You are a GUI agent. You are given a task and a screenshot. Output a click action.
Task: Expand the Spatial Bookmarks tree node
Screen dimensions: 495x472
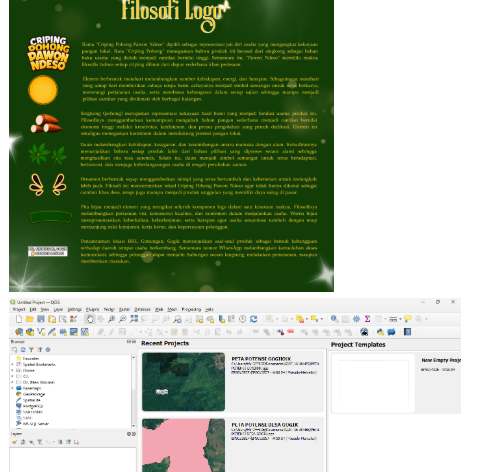[x=13, y=364]
